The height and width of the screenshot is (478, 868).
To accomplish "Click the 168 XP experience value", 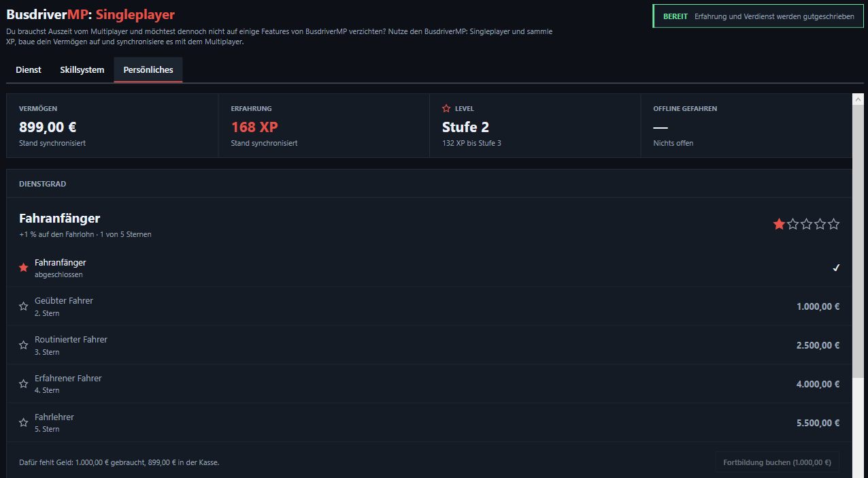I will click(x=254, y=127).
